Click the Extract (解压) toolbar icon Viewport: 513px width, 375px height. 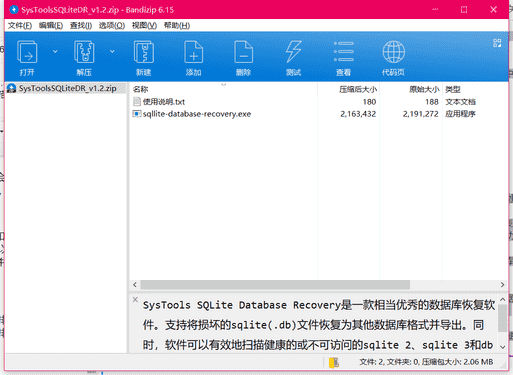coord(84,52)
